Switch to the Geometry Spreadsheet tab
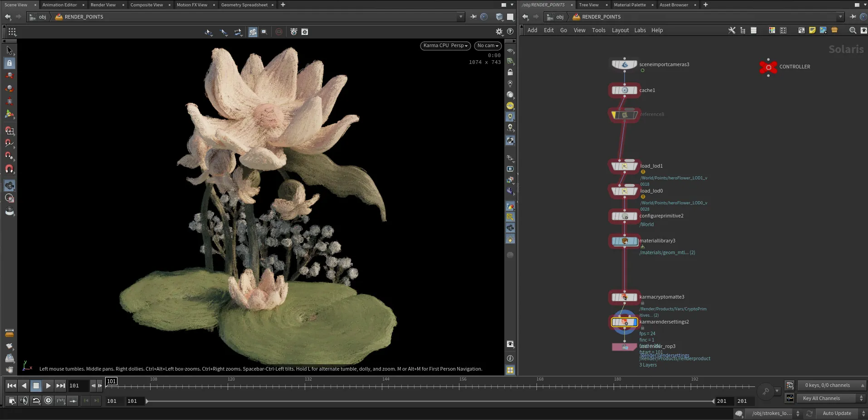The width and height of the screenshot is (868, 420). (244, 5)
